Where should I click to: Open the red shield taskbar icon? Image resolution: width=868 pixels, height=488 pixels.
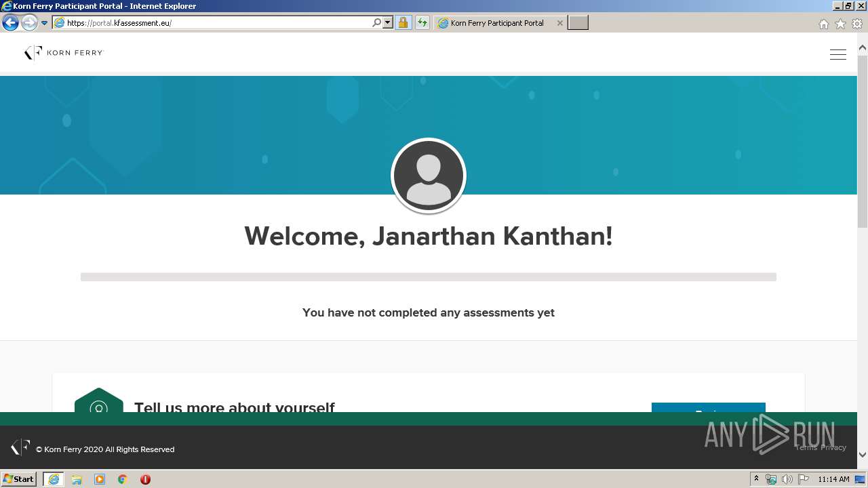coord(145,479)
